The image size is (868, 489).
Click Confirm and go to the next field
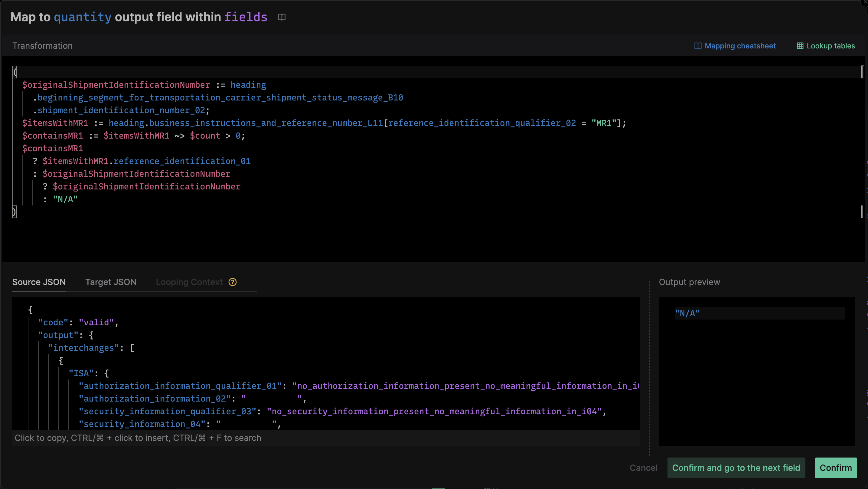tap(736, 468)
